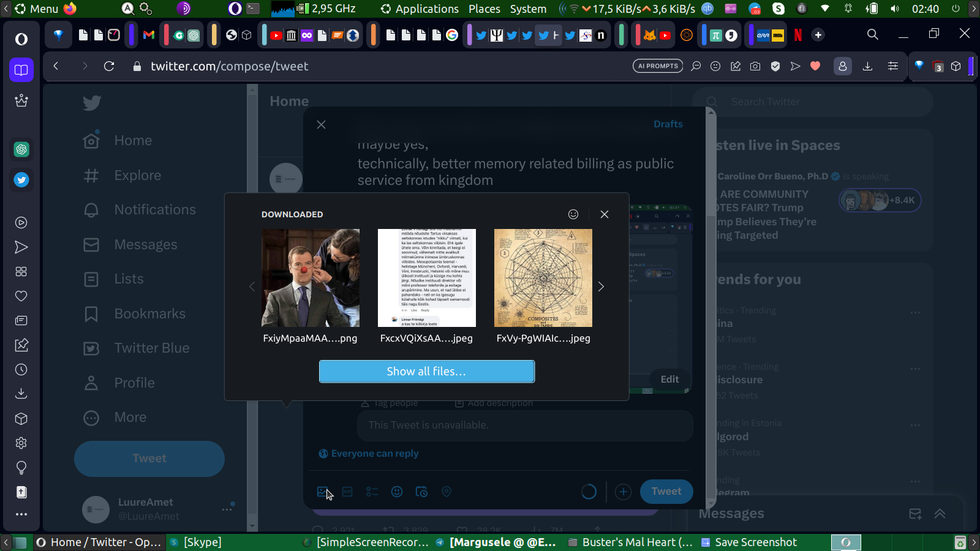Open the Twitter panel in the Opera sidebar

[21, 180]
